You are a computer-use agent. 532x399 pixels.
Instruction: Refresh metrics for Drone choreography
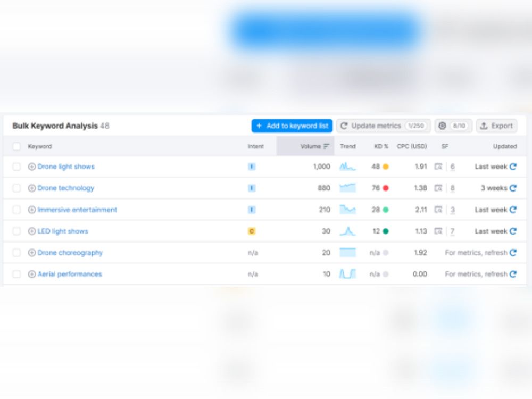(513, 253)
